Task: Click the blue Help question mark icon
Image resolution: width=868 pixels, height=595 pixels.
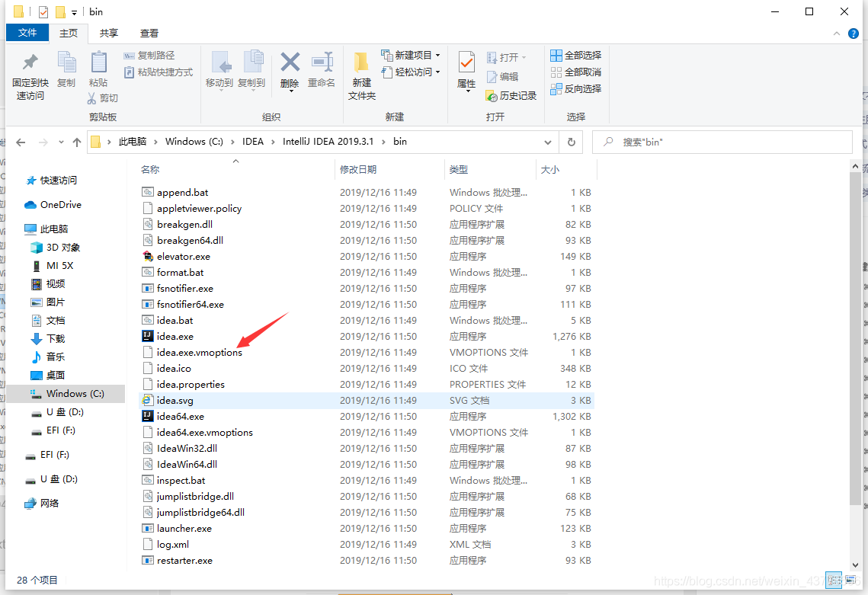Action: (x=853, y=34)
